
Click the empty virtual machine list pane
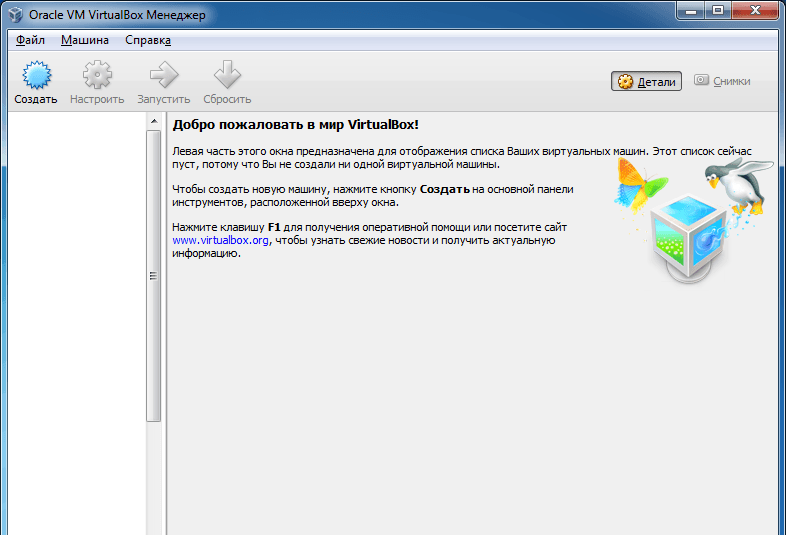pos(77,323)
